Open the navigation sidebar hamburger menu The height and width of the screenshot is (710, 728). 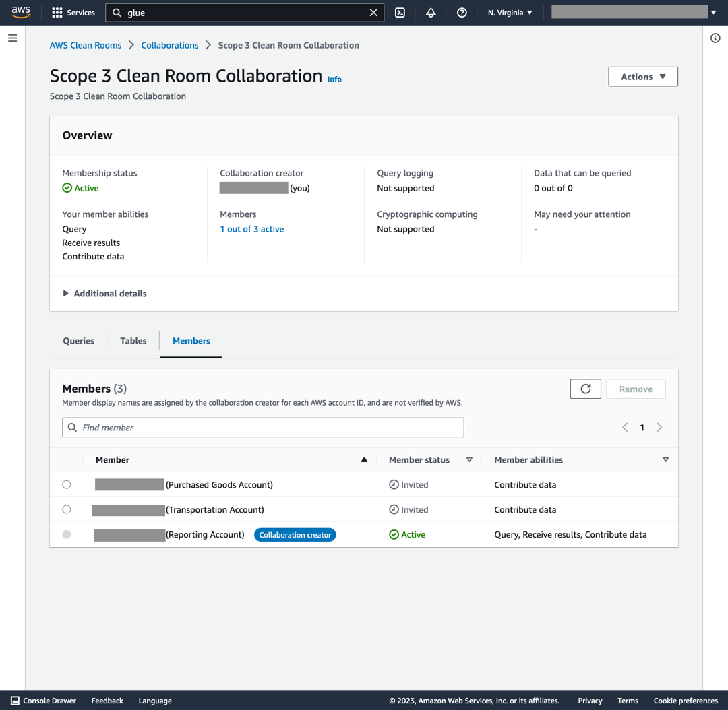12,38
